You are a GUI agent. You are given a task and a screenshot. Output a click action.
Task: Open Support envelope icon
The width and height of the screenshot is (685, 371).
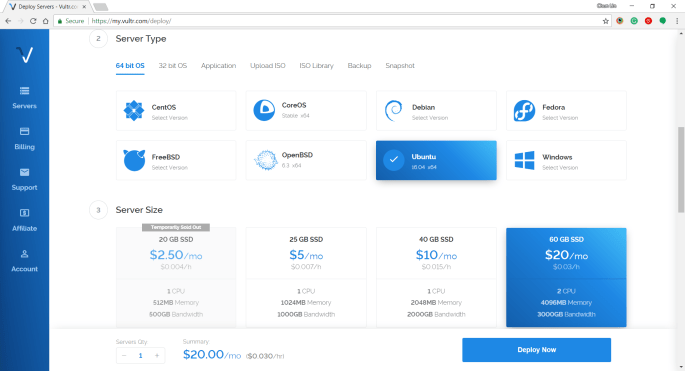tap(24, 172)
